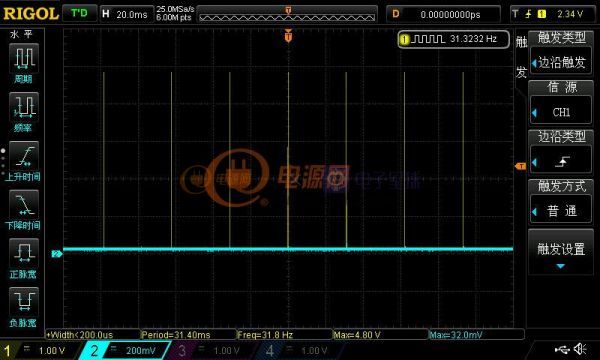Screen dimensions: 600x360
Task: Expand the 普通 normal mode selection arrow
Action: pos(534,211)
